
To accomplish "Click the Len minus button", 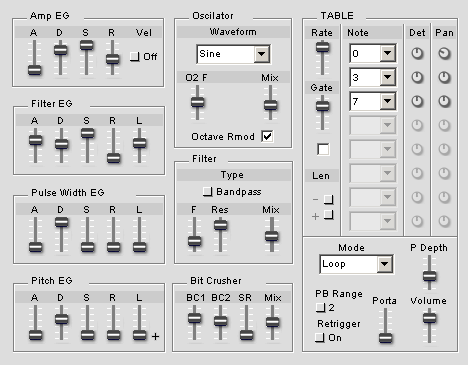I will click(329, 199).
